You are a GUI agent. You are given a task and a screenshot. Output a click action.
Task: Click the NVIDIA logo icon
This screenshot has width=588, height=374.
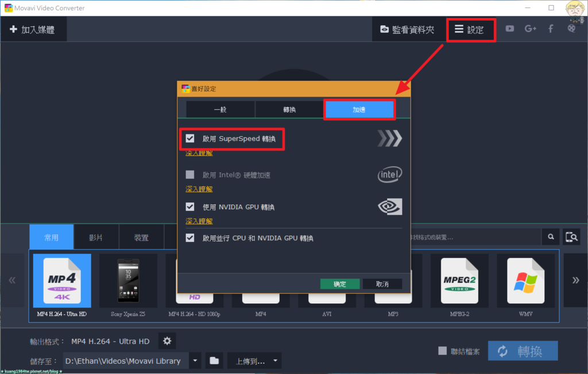[x=390, y=207]
